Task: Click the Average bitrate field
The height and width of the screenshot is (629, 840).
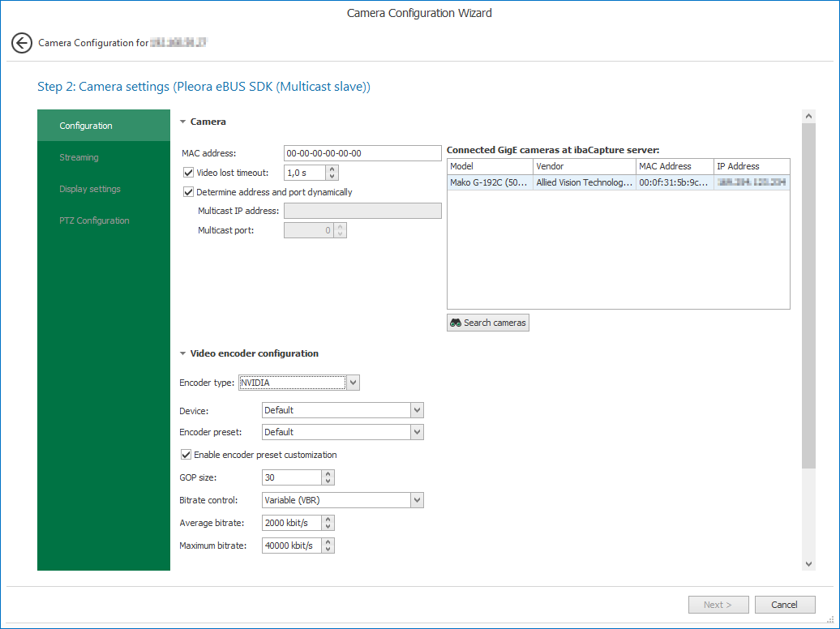Action: (292, 523)
